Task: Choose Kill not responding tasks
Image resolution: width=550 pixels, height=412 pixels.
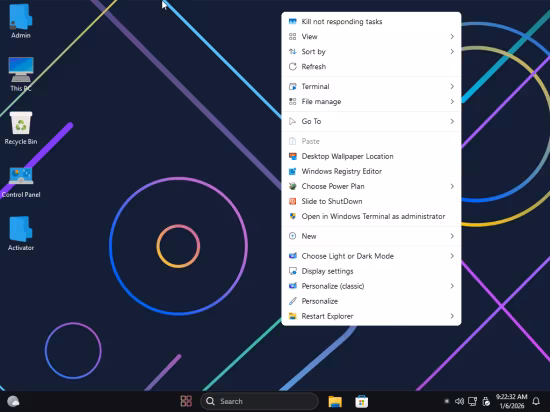Action: click(x=371, y=21)
